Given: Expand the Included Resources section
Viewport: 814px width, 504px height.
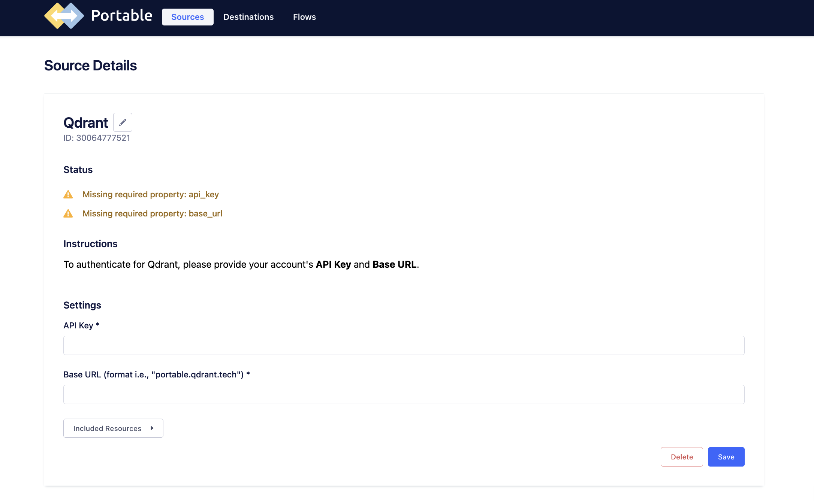Looking at the screenshot, I should click(x=113, y=428).
